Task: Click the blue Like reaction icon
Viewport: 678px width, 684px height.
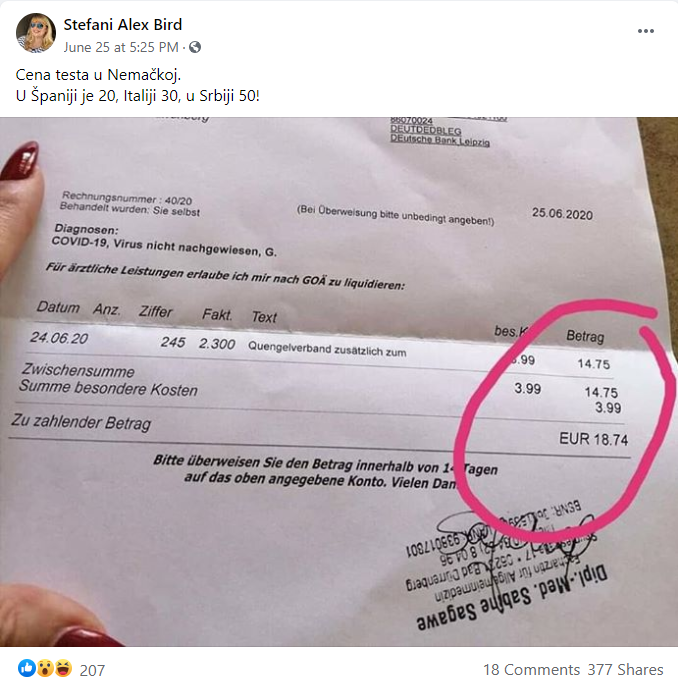Action: [x=27, y=668]
